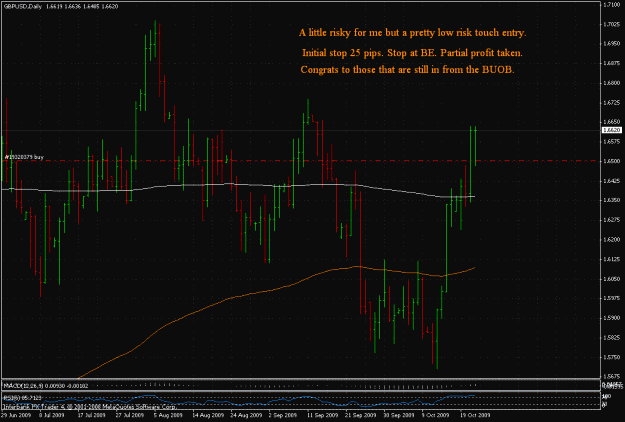
Task: Click the MACD(12,26,9) indicator label
Action: 45,385
